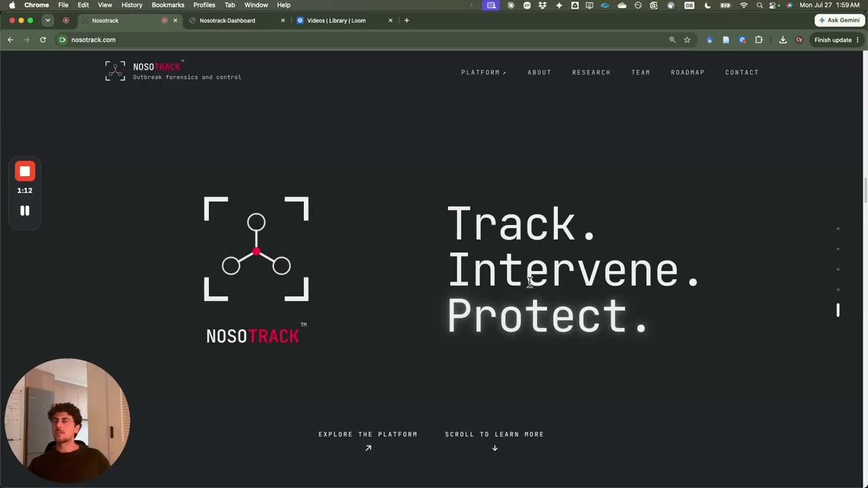The width and height of the screenshot is (868, 488).
Task: Open the Team nav link
Action: (x=641, y=73)
